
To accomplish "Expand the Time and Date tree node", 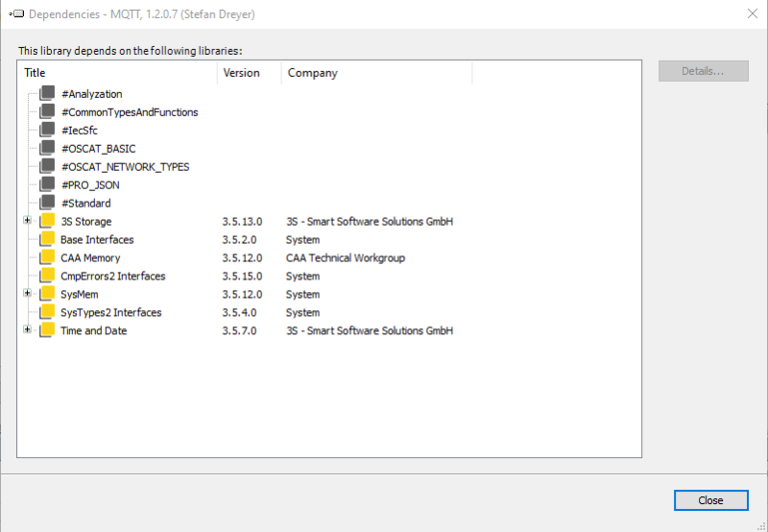I will pos(28,329).
